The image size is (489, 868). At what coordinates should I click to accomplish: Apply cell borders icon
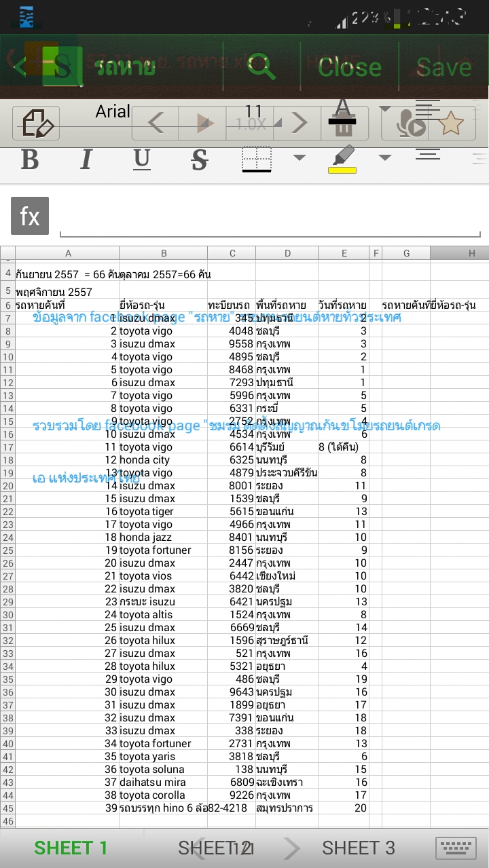[257, 159]
